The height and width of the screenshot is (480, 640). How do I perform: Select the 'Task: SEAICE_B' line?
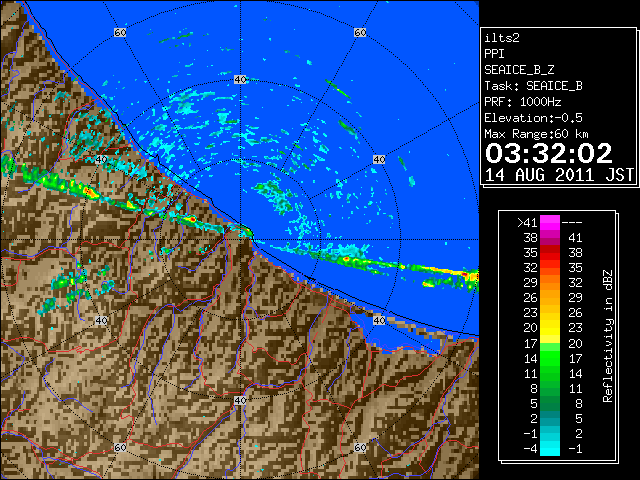click(533, 86)
